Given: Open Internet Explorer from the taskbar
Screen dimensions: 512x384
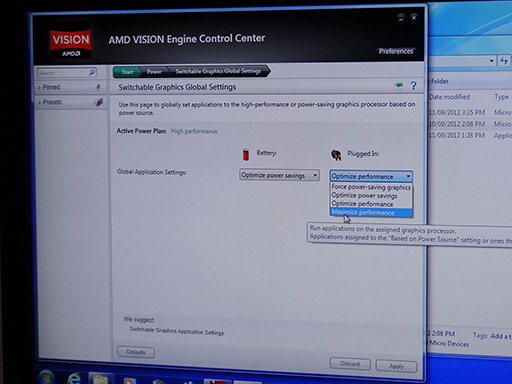Looking at the screenshot, I should pyautogui.click(x=74, y=379).
